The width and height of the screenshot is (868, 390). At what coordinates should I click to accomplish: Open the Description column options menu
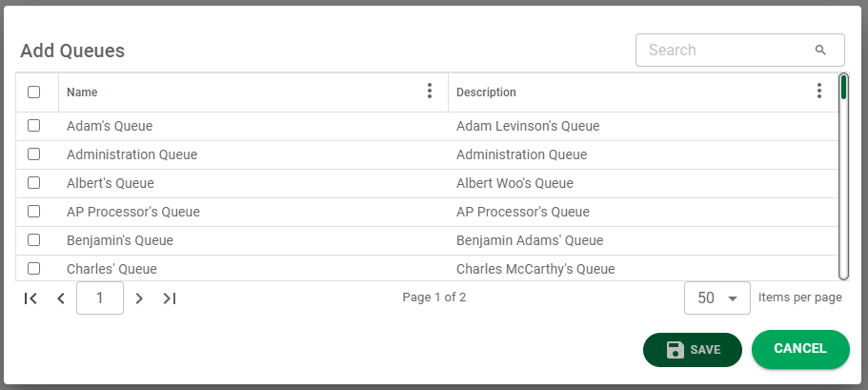pyautogui.click(x=819, y=91)
